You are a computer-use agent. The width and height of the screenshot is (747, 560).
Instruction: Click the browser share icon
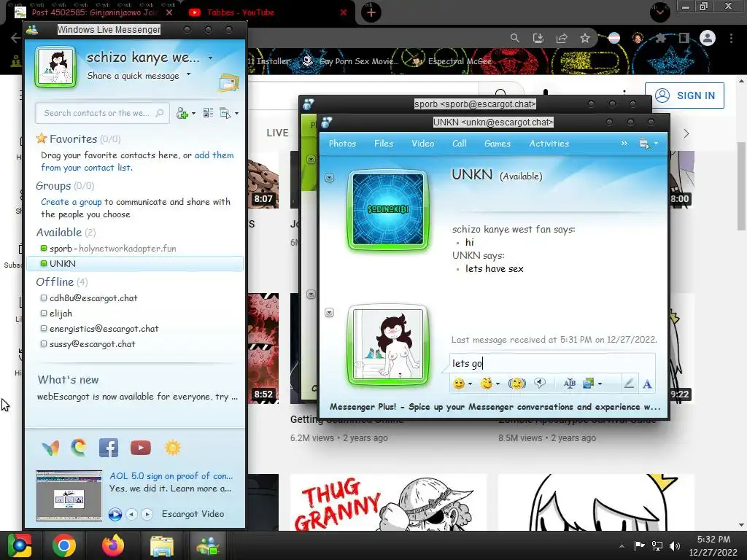pos(562,38)
